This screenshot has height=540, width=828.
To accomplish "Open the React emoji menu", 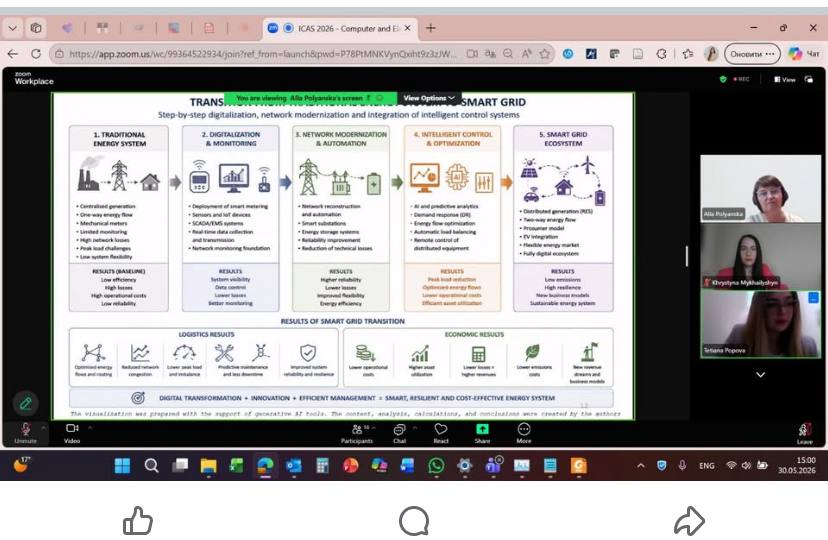I will 441,433.
